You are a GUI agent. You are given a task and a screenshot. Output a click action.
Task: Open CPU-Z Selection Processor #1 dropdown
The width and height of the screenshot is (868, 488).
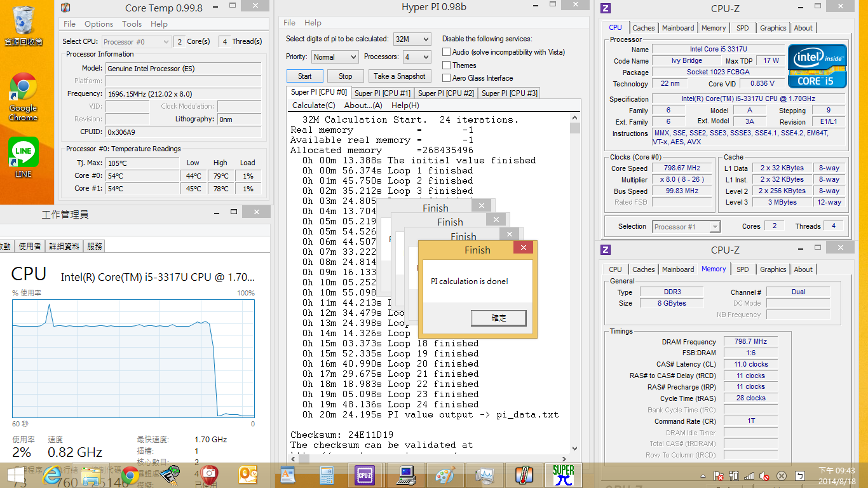pyautogui.click(x=686, y=226)
